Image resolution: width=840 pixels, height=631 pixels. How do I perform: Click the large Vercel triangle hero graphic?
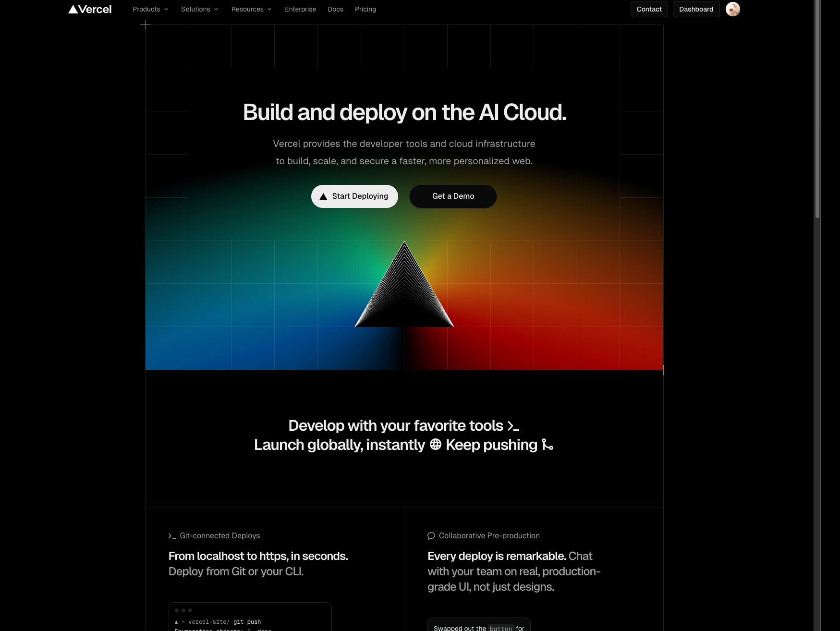(404, 284)
